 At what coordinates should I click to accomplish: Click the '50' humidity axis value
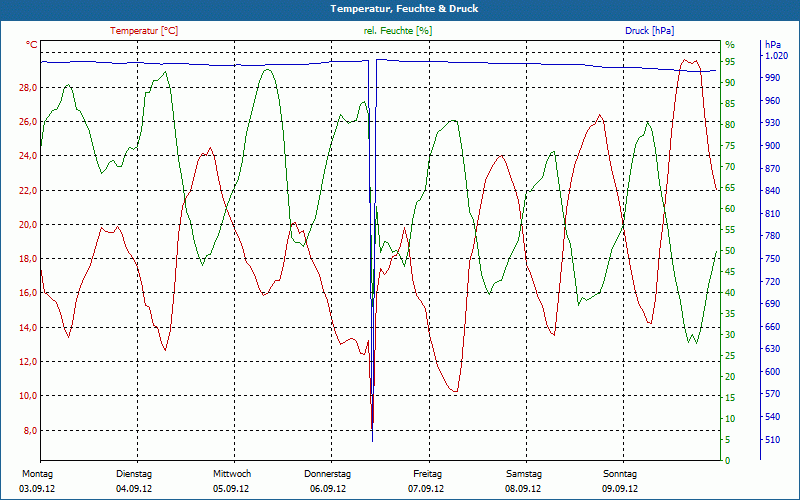pyautogui.click(x=730, y=251)
